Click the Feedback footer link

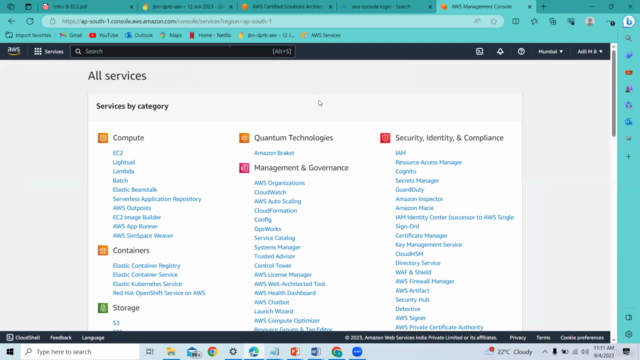61,338
